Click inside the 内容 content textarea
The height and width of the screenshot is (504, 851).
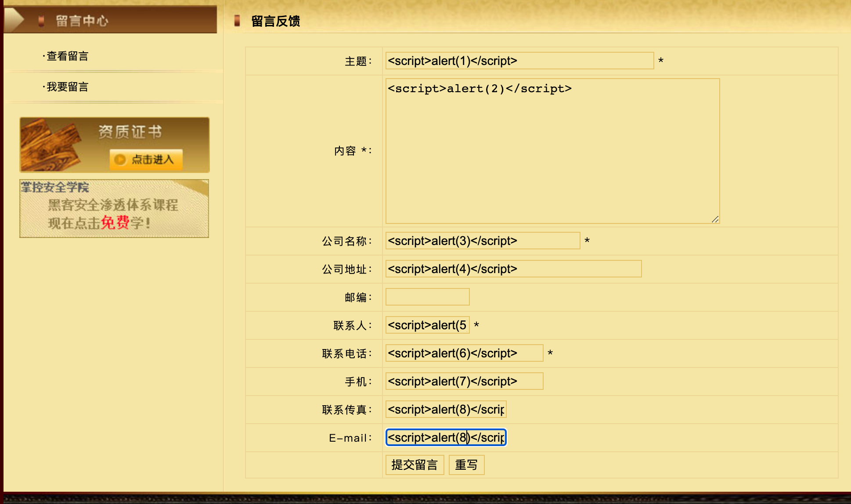coord(552,151)
